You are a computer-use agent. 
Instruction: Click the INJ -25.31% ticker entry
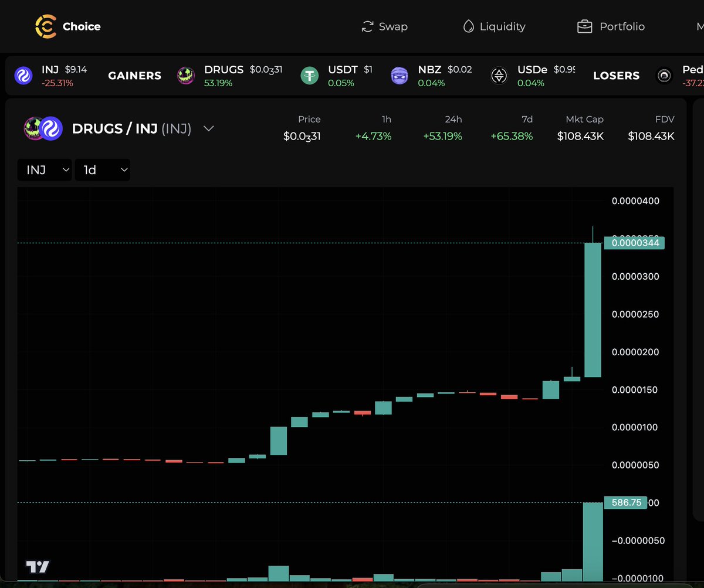[51, 76]
